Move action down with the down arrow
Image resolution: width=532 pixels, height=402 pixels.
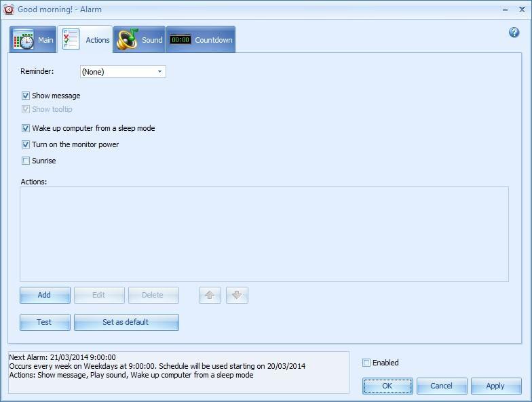237,295
